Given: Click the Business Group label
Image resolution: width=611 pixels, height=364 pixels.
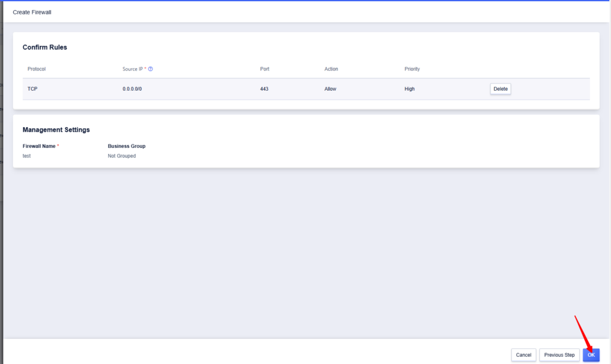Looking at the screenshot, I should point(126,146).
